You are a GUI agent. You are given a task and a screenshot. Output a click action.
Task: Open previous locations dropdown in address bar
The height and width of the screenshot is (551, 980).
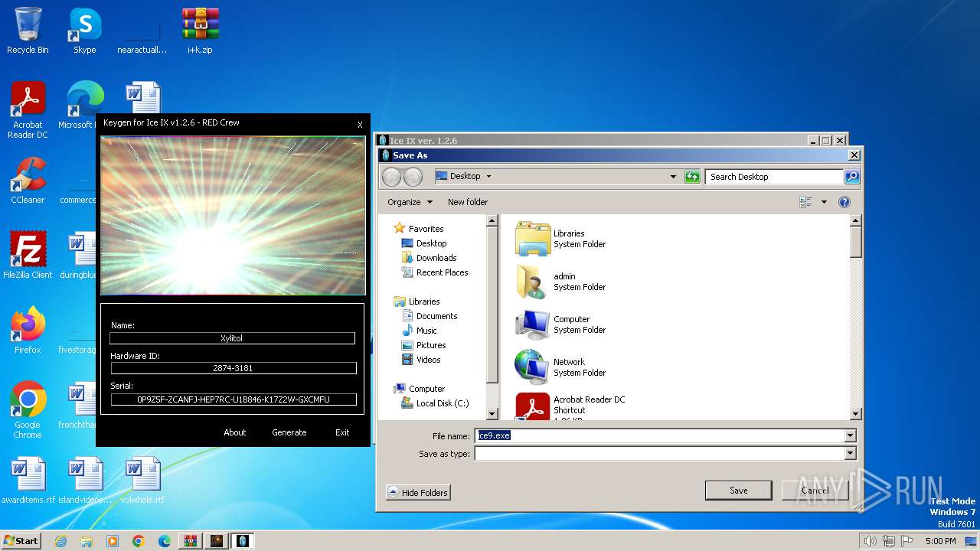click(x=673, y=177)
